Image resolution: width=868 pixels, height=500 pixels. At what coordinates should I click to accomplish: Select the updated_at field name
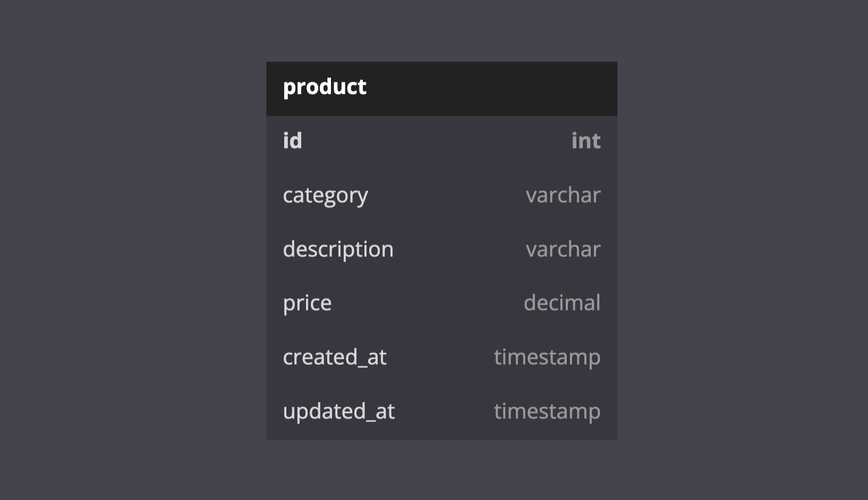click(x=339, y=411)
